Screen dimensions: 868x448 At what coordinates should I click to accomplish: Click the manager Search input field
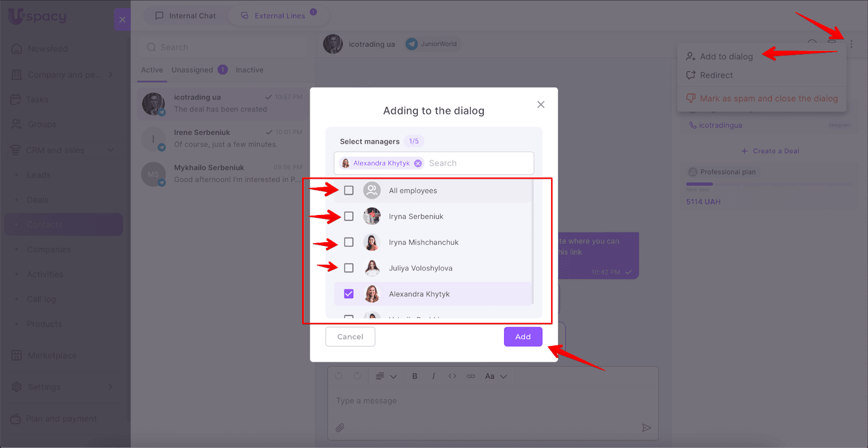click(x=477, y=163)
